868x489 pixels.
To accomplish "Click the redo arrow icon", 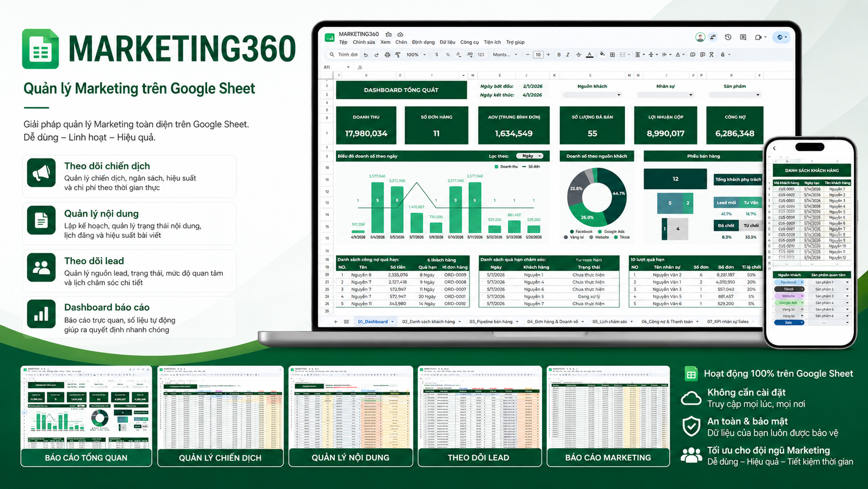I will point(376,55).
